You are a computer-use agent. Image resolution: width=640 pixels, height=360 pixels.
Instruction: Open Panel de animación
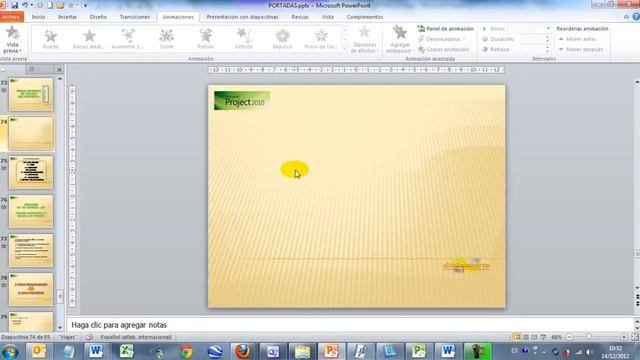(445, 29)
